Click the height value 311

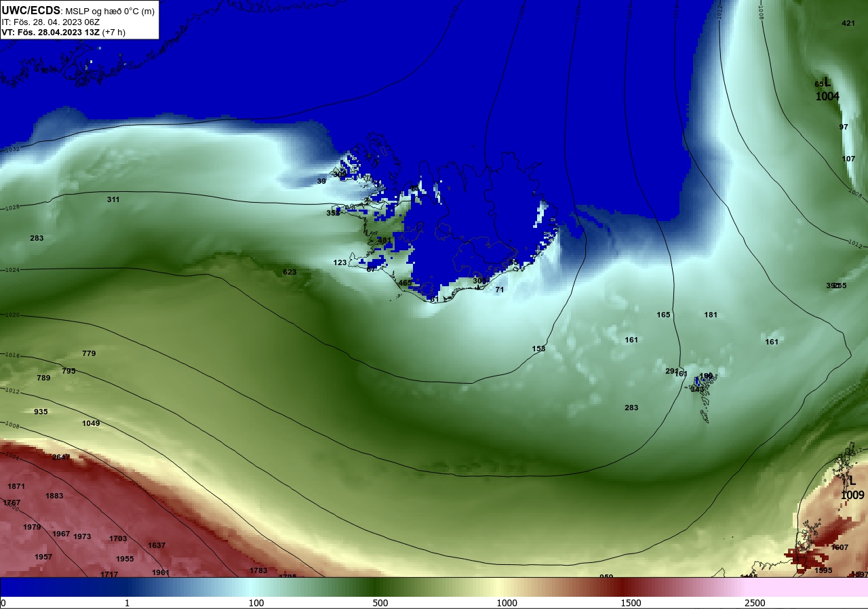coord(113,199)
